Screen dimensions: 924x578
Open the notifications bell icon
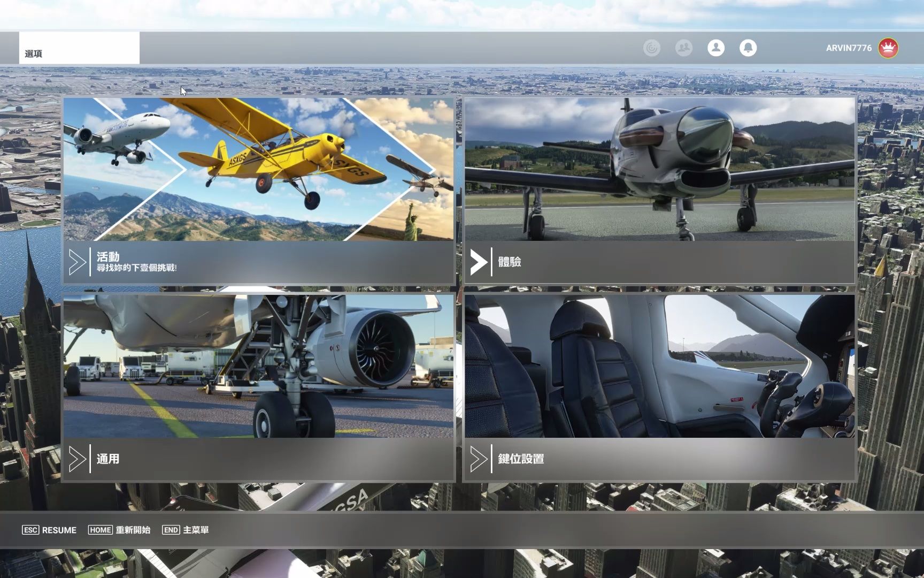pyautogui.click(x=748, y=48)
